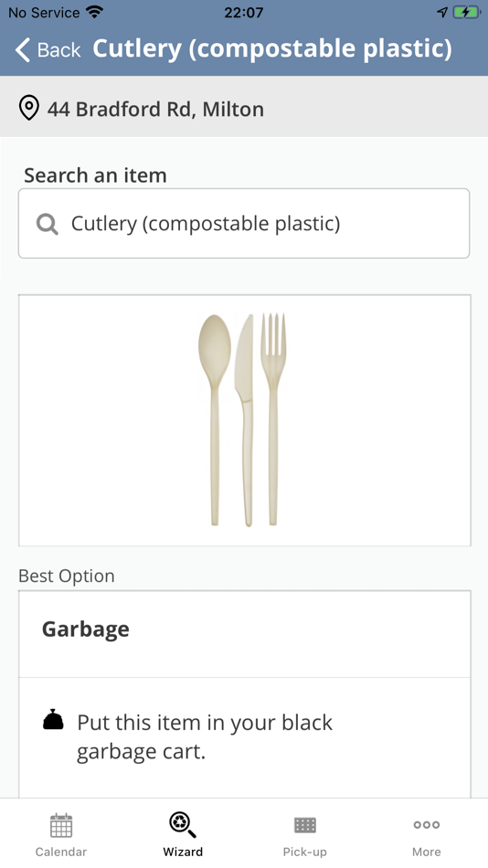
Task: Select the Wizard recycling search icon
Action: 183,825
